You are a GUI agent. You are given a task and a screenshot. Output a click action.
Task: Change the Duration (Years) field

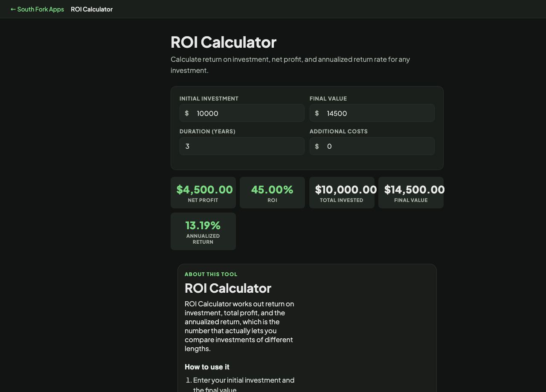(242, 146)
